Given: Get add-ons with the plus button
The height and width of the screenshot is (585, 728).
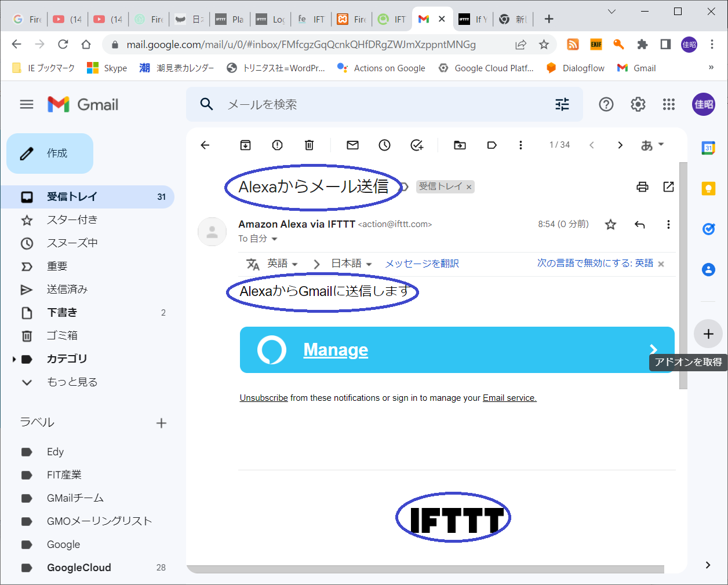Looking at the screenshot, I should point(708,334).
